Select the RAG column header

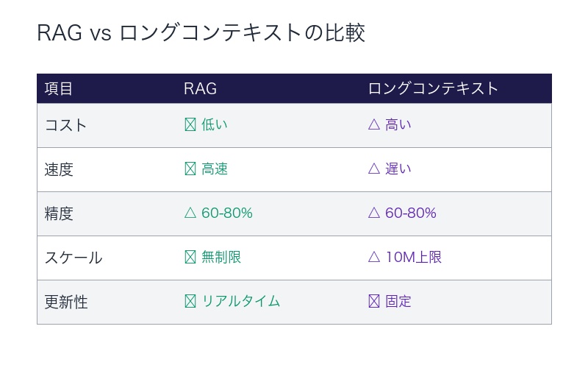click(200, 89)
